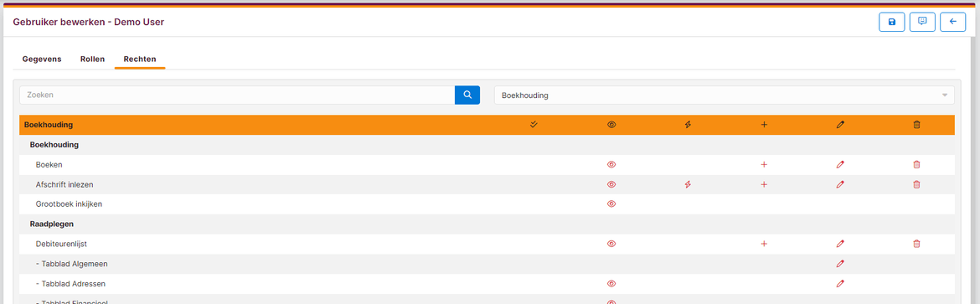Viewport: 980px width, 304px height.
Task: Toggle view right for Grootboek inkijken
Action: click(x=611, y=204)
